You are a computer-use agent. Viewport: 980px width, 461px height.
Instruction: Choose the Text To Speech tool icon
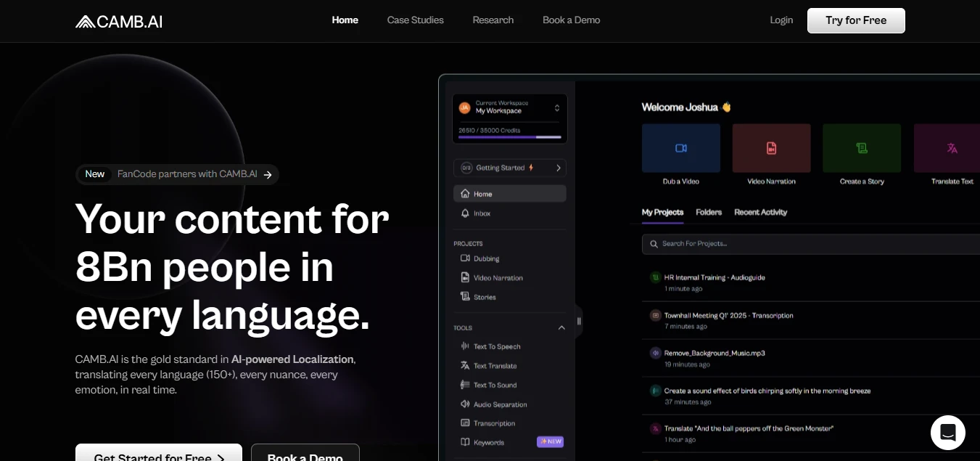(x=465, y=346)
